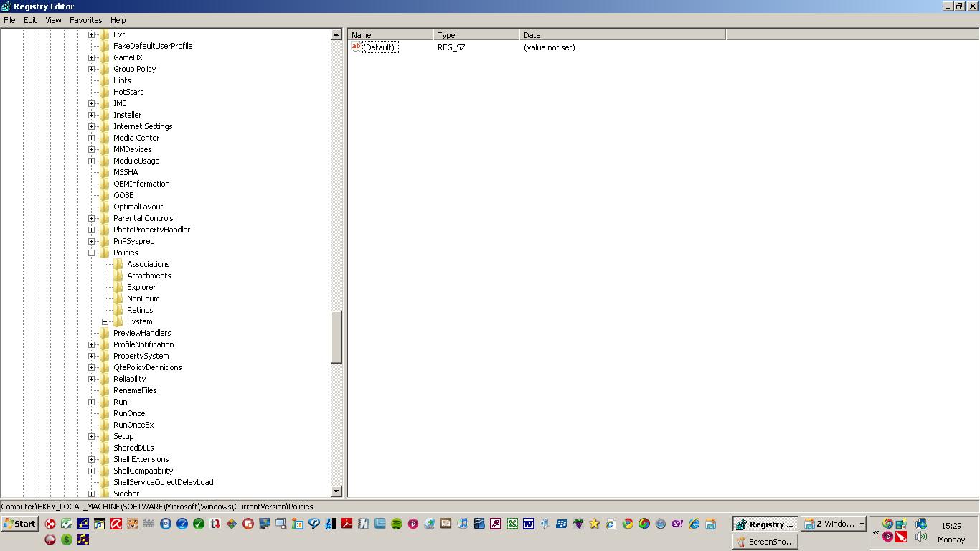Viewport: 980px width, 551px height.
Task: Select the (Default) value name
Action: (x=379, y=47)
